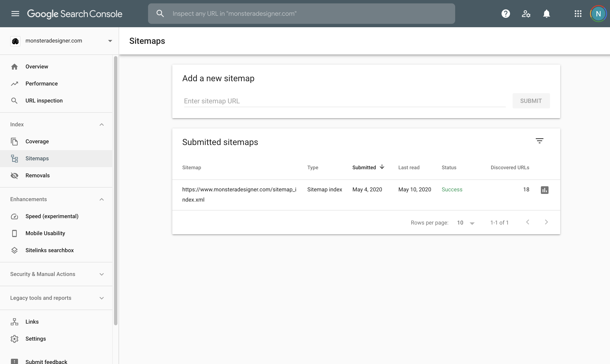Click the Enter sitemap URL field
This screenshot has width=610, height=364.
pyautogui.click(x=345, y=101)
